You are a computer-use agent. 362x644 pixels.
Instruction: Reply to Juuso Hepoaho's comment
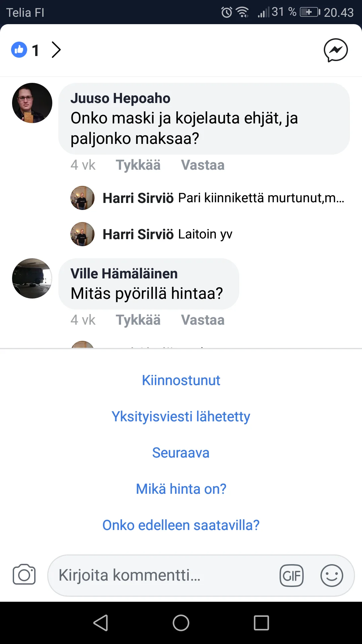(x=203, y=165)
